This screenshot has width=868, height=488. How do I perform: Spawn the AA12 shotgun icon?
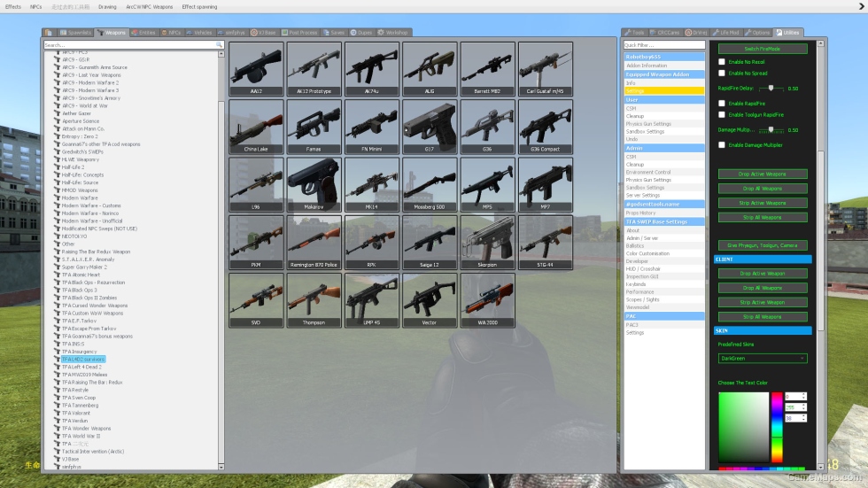(x=256, y=68)
